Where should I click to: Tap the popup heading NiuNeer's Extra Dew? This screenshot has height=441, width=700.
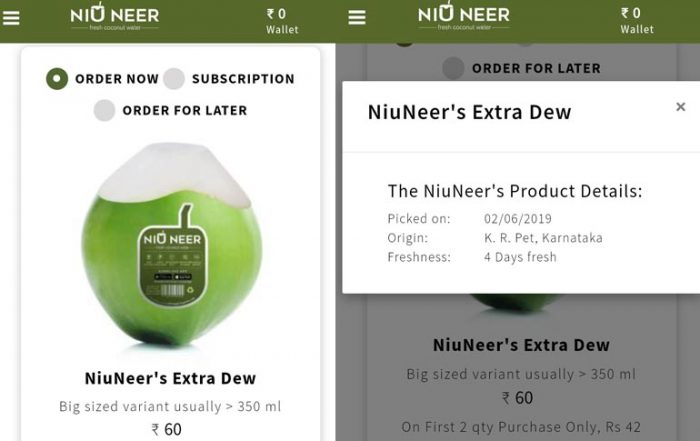(x=469, y=112)
